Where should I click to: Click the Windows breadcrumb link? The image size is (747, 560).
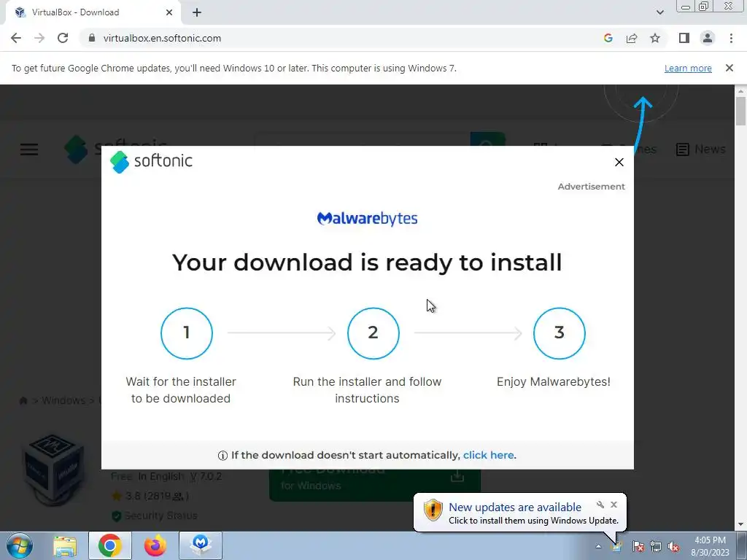click(x=63, y=400)
